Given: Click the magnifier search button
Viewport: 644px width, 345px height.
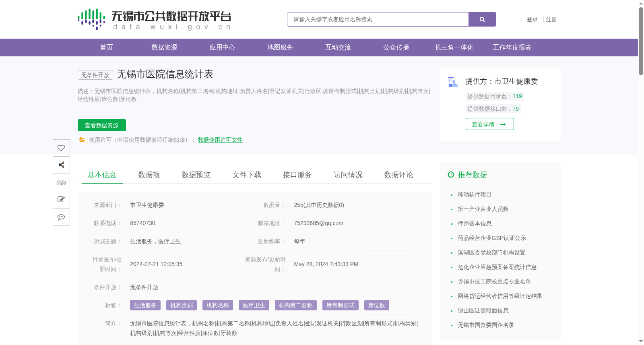Looking at the screenshot, I should pyautogui.click(x=482, y=19).
